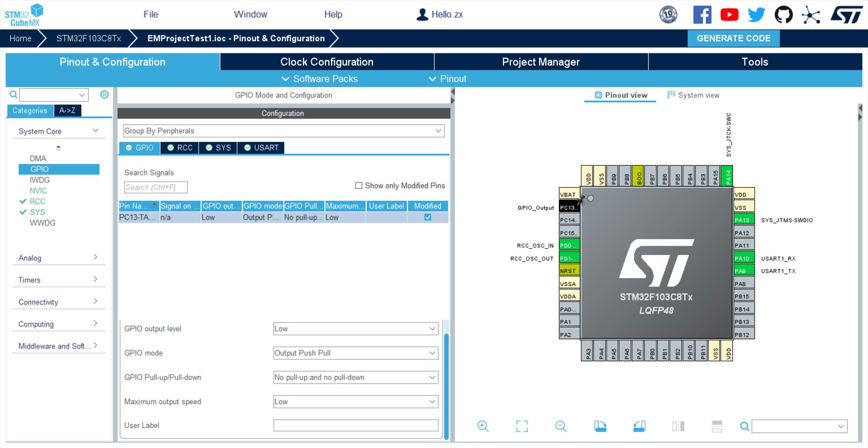Open the Window menu
868x448 pixels.
point(250,14)
